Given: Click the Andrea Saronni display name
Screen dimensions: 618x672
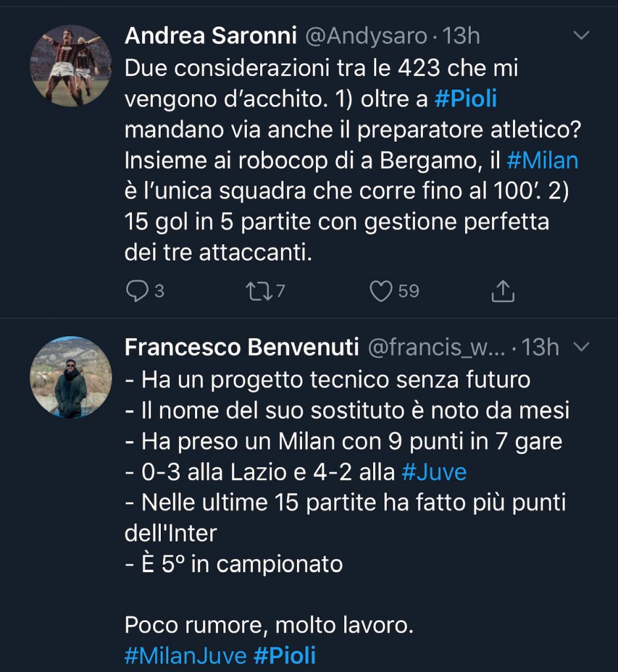Looking at the screenshot, I should coord(210,36).
